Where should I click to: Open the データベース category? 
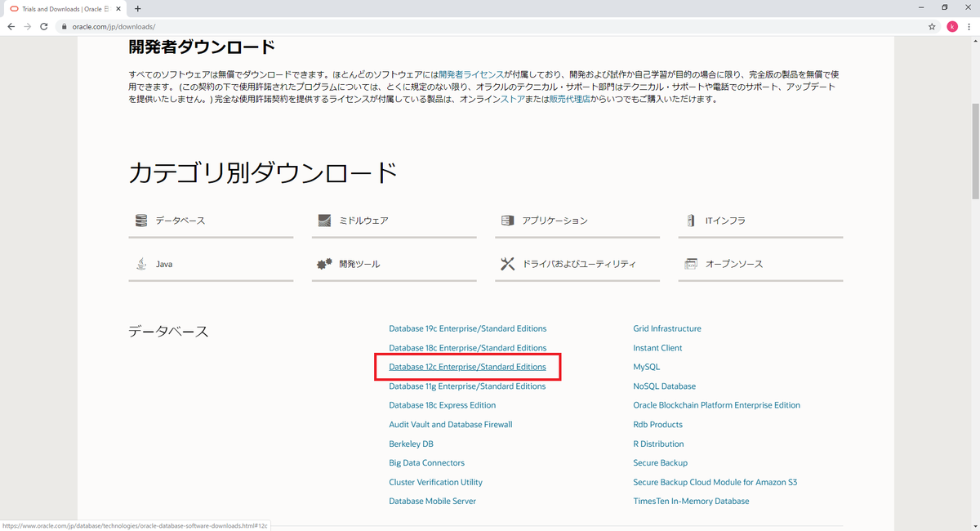coord(211,221)
